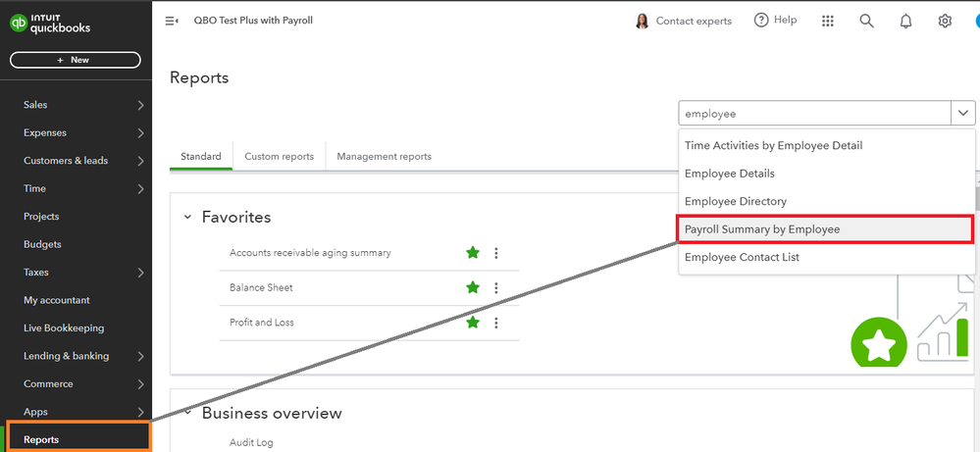Expand the Commerce menu chevron
This screenshot has height=452, width=980.
[x=140, y=384]
